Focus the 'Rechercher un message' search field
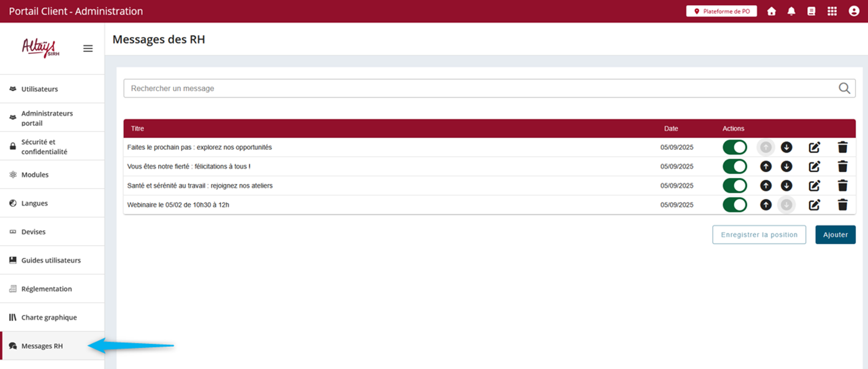Viewport: 868px width, 369px height. [478, 88]
